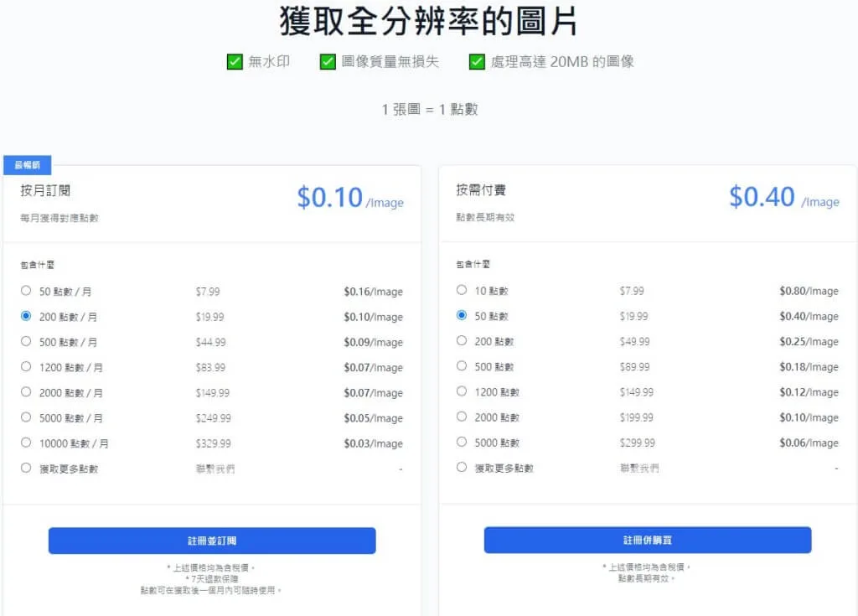858x616 pixels.
Task: Click the $0.09/Image rate
Action: click(x=373, y=342)
